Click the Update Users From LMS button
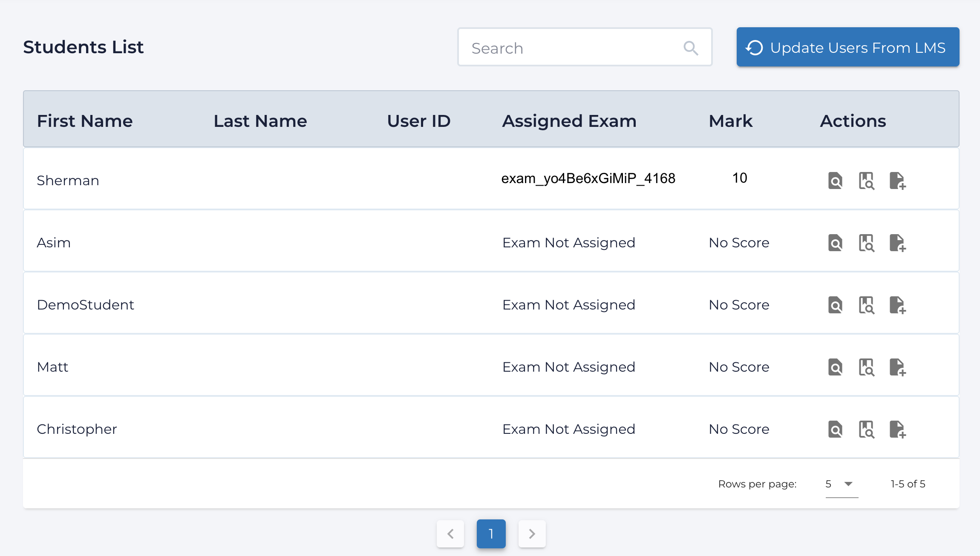The height and width of the screenshot is (556, 980). pyautogui.click(x=848, y=47)
